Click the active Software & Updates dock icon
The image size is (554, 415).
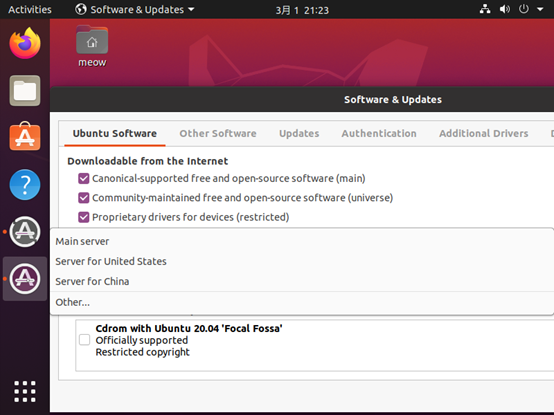click(25, 279)
